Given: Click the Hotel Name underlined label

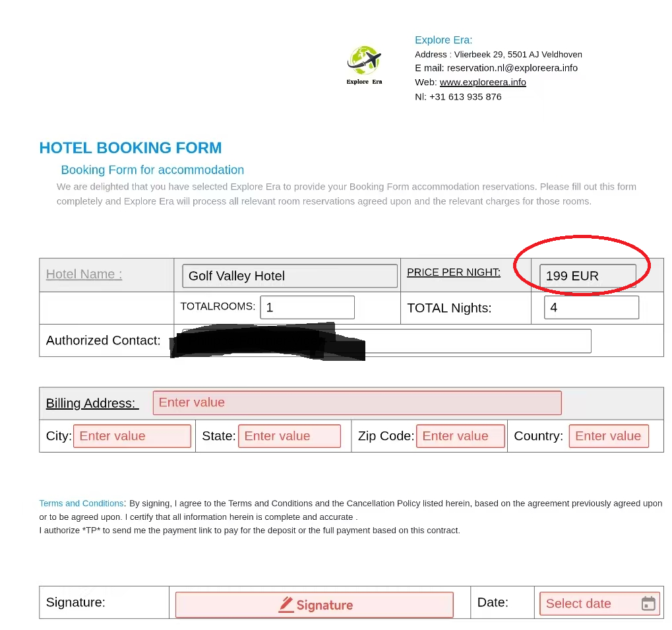Looking at the screenshot, I should pyautogui.click(x=84, y=274).
